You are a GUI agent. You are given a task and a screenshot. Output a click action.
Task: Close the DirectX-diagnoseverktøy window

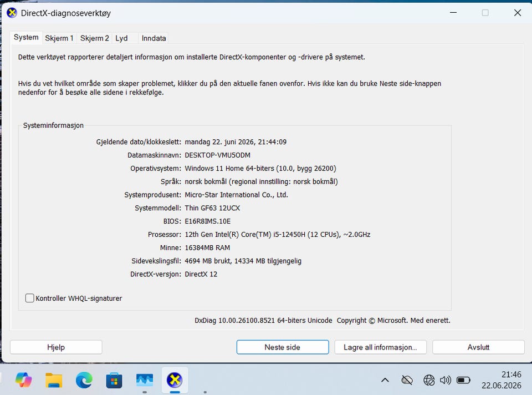(518, 13)
